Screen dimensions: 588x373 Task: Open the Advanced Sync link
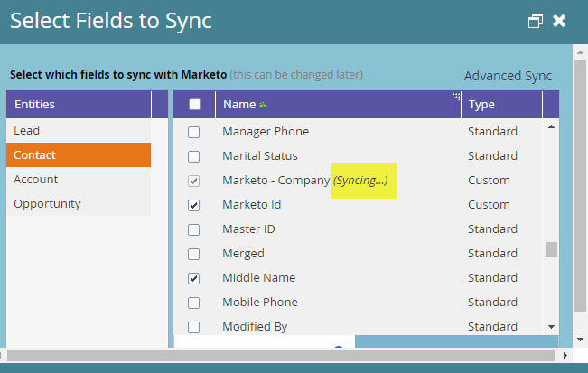pos(508,76)
